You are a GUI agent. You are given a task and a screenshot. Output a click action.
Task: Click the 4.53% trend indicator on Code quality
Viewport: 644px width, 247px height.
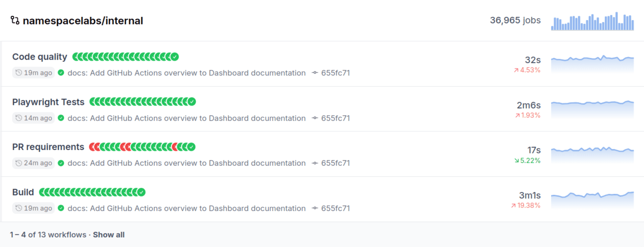click(528, 70)
